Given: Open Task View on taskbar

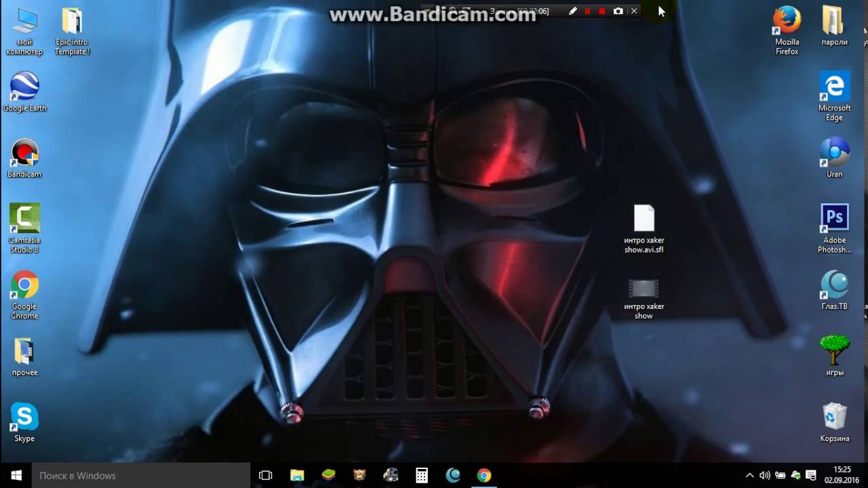Looking at the screenshot, I should pos(266,475).
